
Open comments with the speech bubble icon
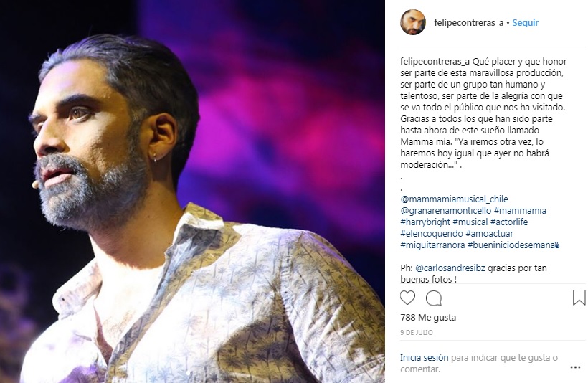tap(434, 298)
